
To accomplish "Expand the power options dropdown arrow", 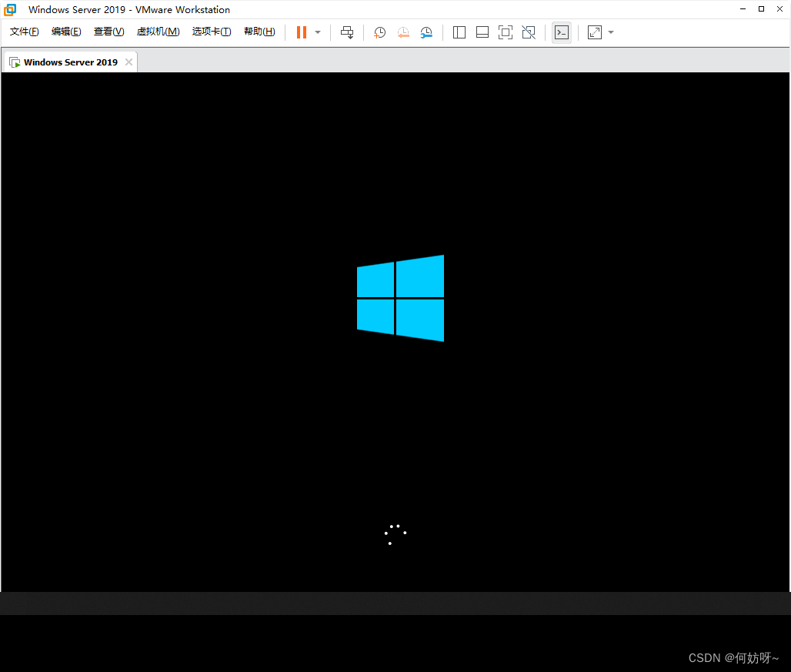I will [x=318, y=32].
